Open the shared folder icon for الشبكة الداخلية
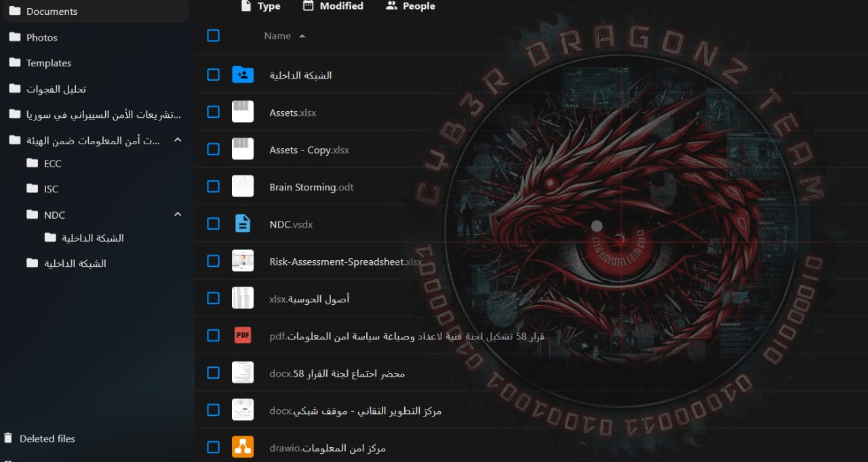Image resolution: width=868 pixels, height=462 pixels. coord(243,75)
